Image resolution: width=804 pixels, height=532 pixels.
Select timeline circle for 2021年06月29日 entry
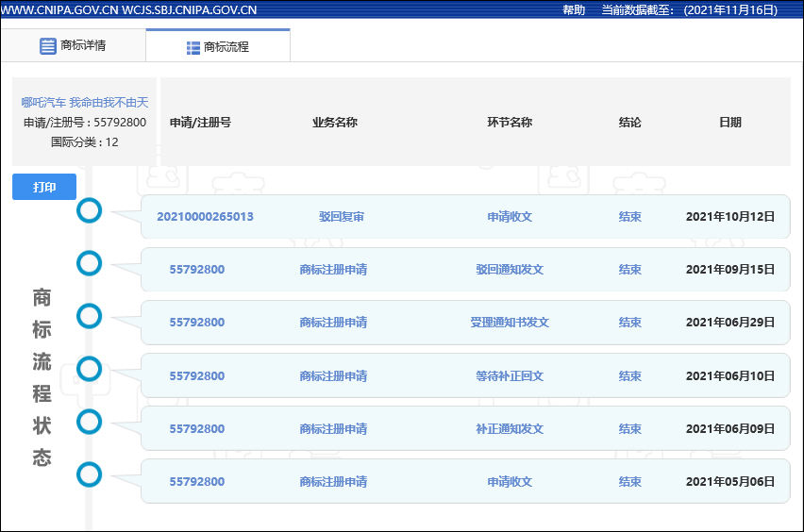pyautogui.click(x=89, y=317)
